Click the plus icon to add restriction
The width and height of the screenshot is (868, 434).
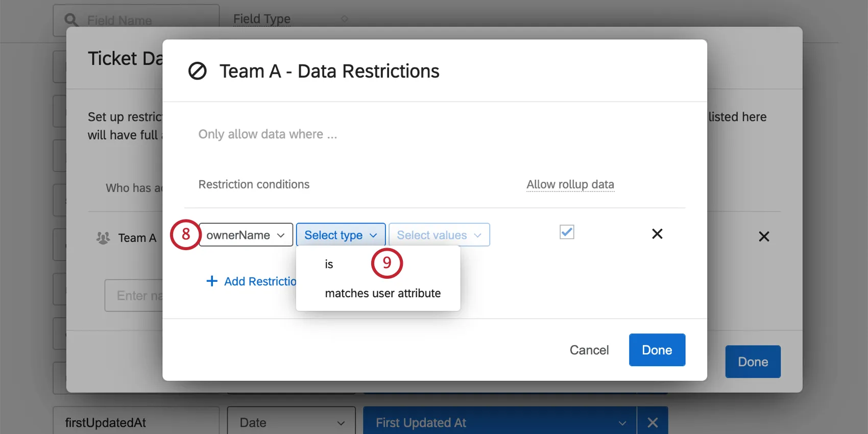[x=211, y=281]
